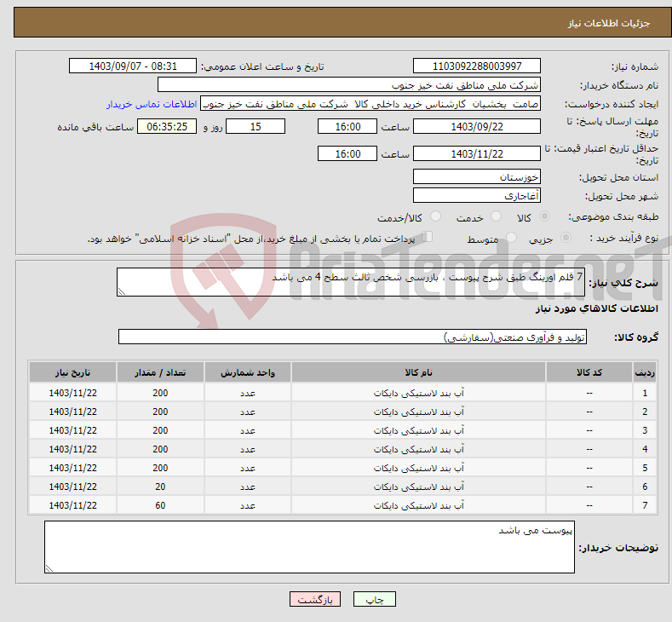Click the واحد شمارش column header
This screenshot has width=672, height=622.
[x=248, y=372]
